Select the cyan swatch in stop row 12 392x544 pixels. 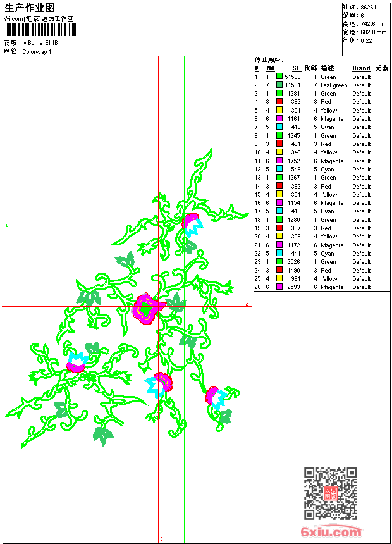(x=279, y=169)
